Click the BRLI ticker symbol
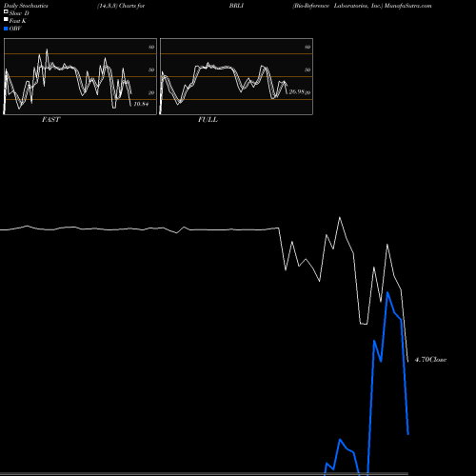 click(236, 6)
